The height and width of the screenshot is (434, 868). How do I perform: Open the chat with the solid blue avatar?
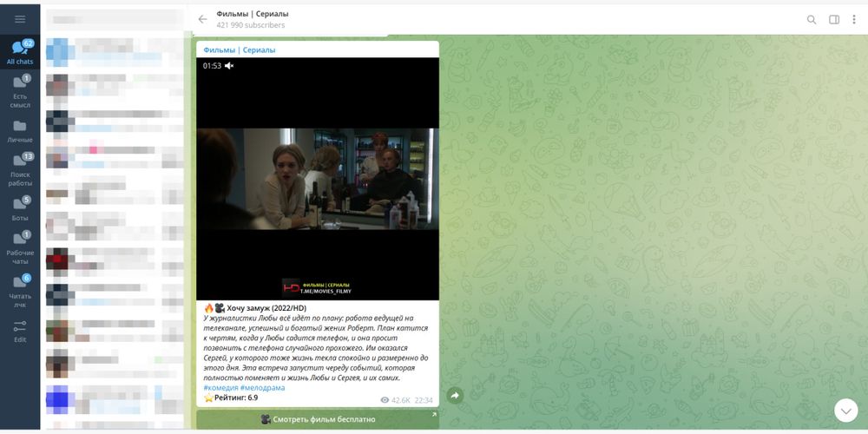click(115, 399)
